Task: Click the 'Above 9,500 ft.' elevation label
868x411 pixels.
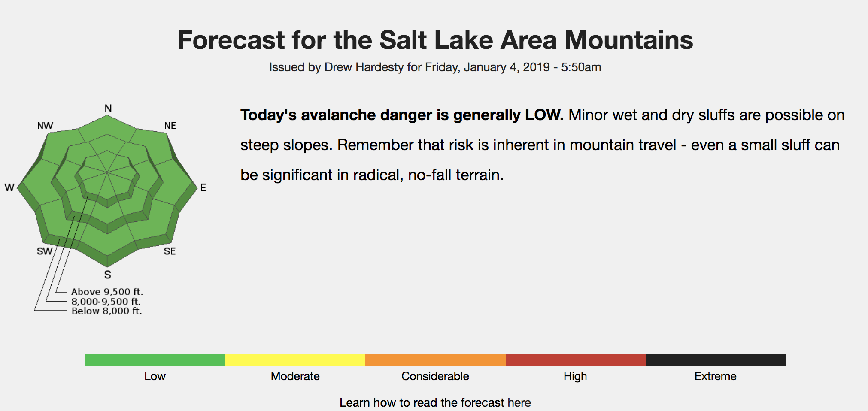Action: tap(107, 292)
